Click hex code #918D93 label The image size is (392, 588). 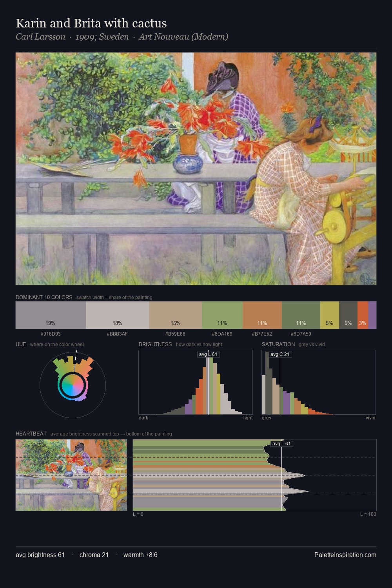[x=51, y=334]
